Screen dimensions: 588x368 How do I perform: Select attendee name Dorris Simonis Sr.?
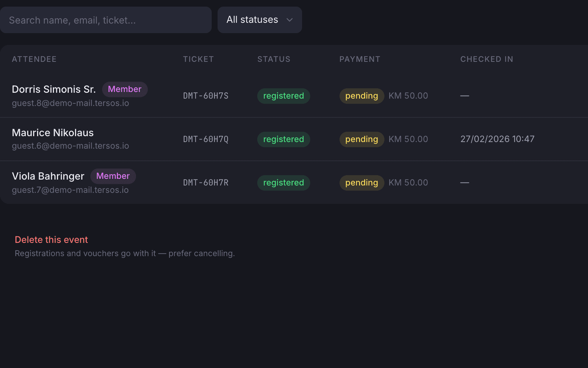pos(54,89)
